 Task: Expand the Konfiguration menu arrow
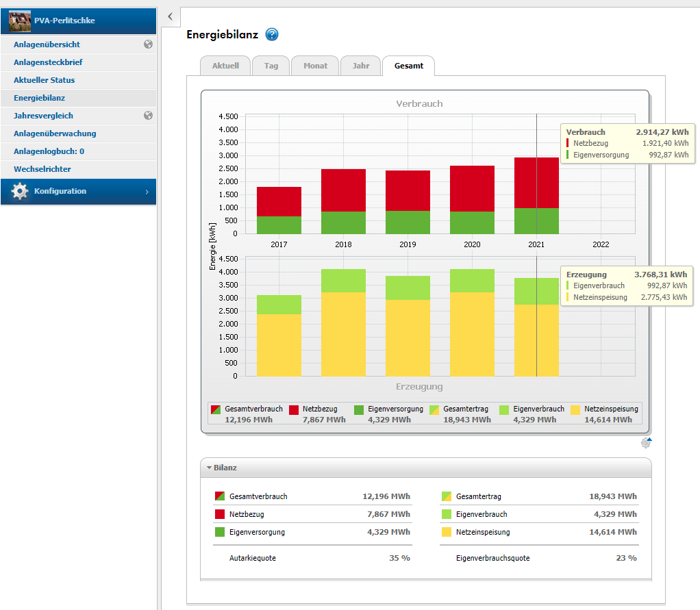147,192
